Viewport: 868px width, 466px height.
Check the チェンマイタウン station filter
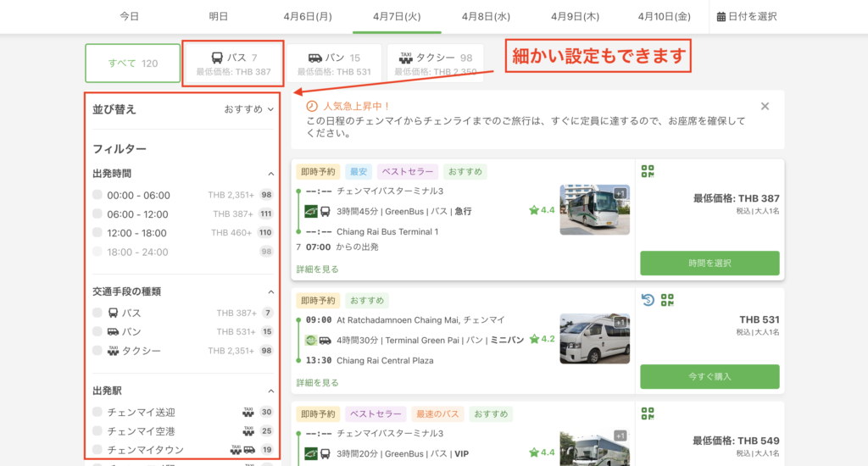click(97, 449)
